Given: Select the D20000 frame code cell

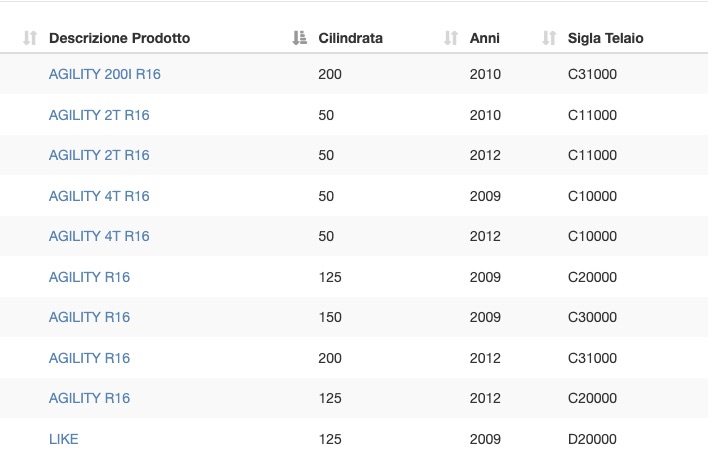Looking at the screenshot, I should (592, 439).
